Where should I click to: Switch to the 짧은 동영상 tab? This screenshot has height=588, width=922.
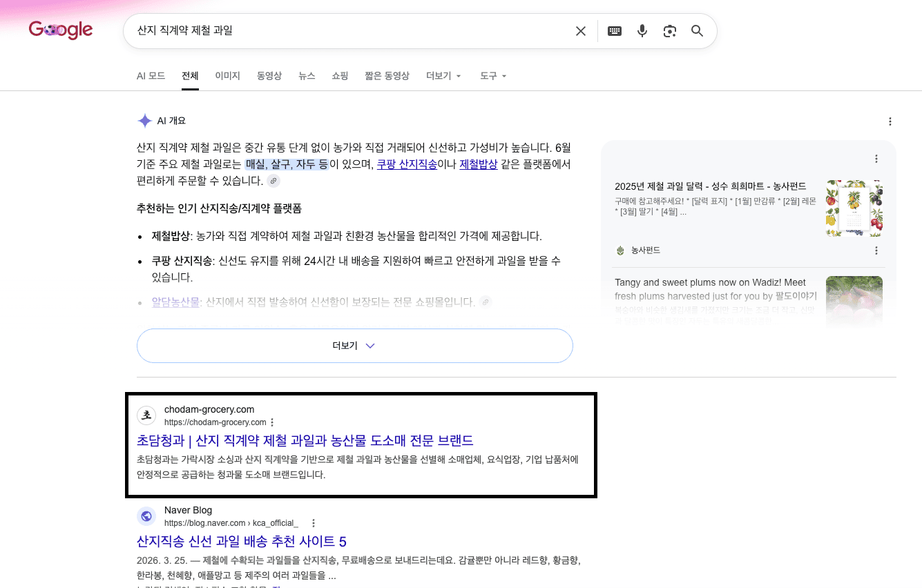(x=387, y=76)
